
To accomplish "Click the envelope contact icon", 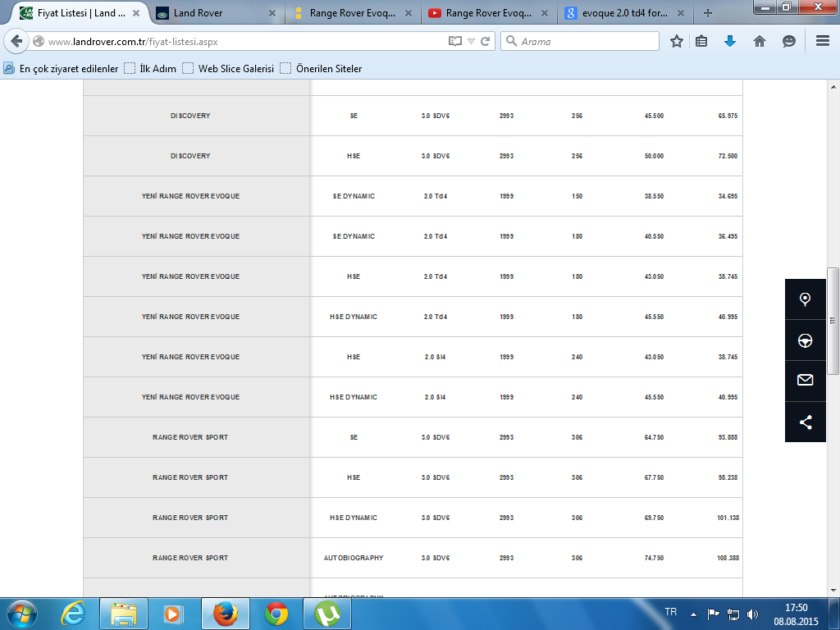I will (x=805, y=381).
